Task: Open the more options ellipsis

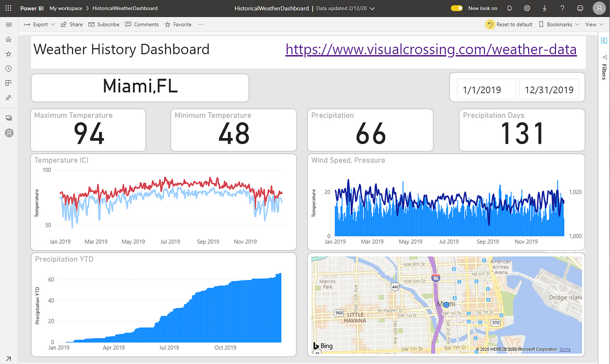Action: [201, 24]
